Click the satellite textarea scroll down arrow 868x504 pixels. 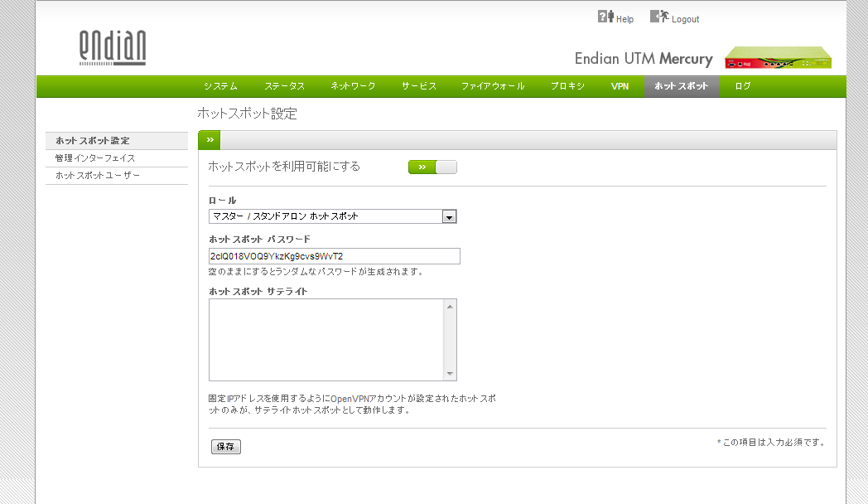[450, 374]
